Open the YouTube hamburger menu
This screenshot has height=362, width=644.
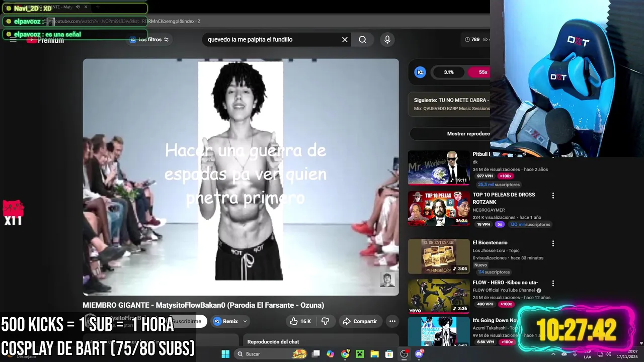point(13,40)
